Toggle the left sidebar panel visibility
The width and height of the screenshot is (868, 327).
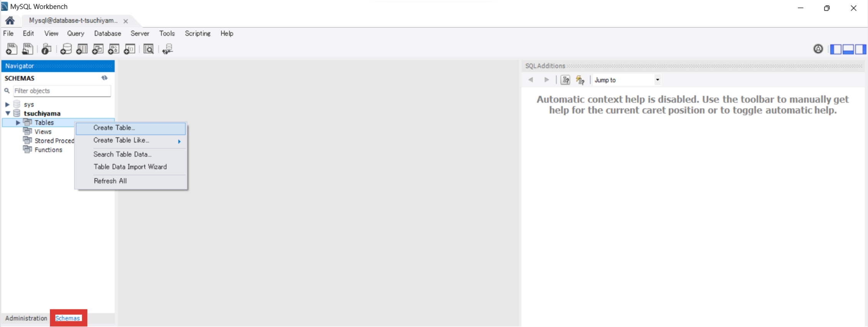coord(836,49)
